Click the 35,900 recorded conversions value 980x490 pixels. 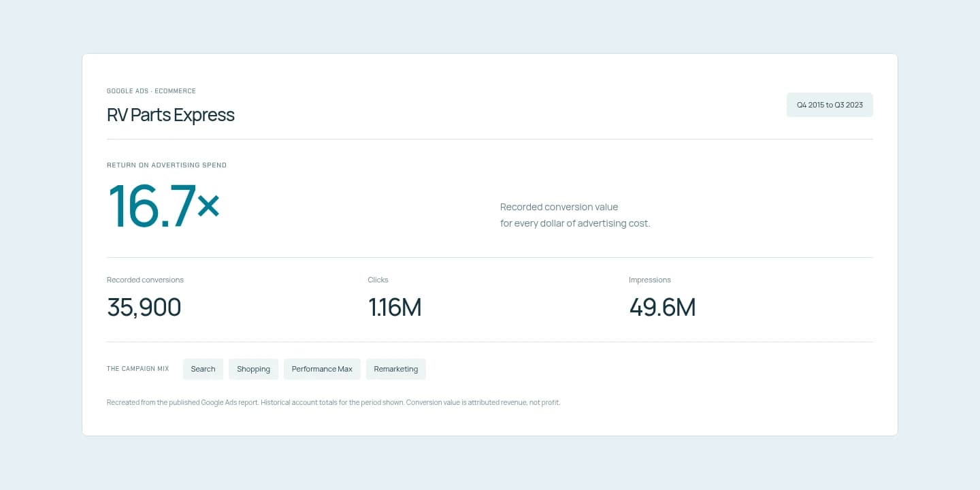[144, 308]
